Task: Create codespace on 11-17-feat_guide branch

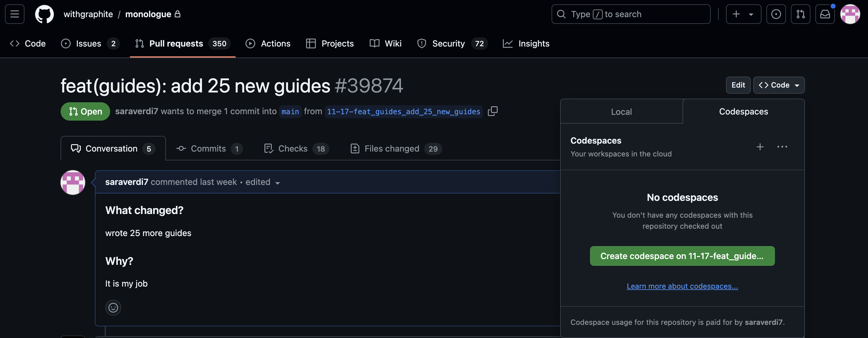Action: point(682,256)
